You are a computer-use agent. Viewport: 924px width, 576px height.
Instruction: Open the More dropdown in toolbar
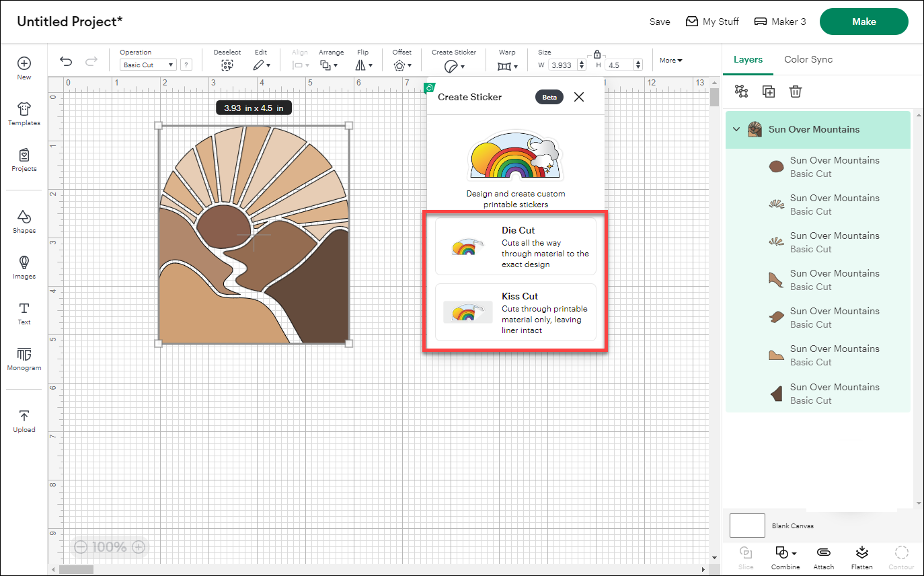click(x=670, y=59)
